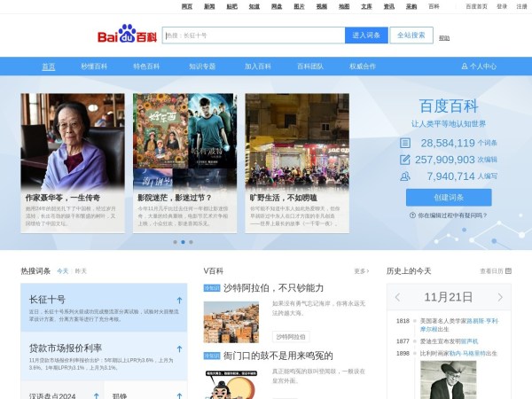Switch hot entries to 昨天
Viewport: 532px width, 399px height.
[81, 271]
